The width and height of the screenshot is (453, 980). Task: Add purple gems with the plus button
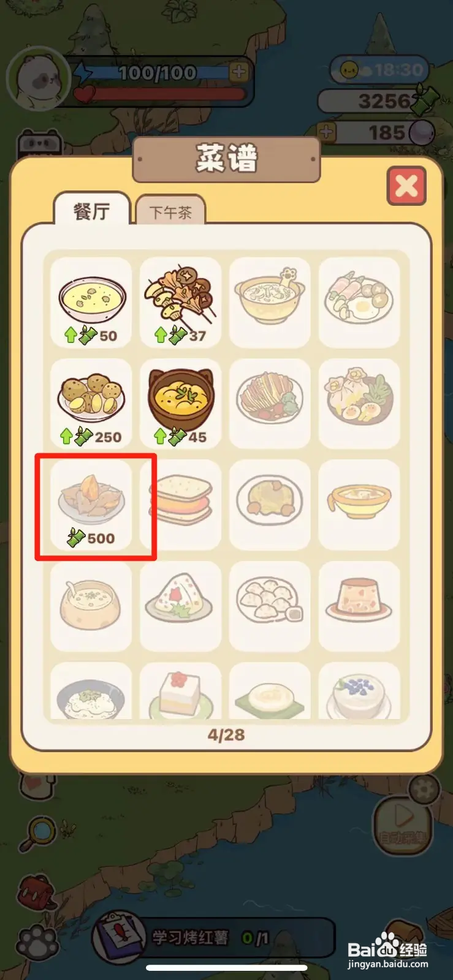pos(327,132)
